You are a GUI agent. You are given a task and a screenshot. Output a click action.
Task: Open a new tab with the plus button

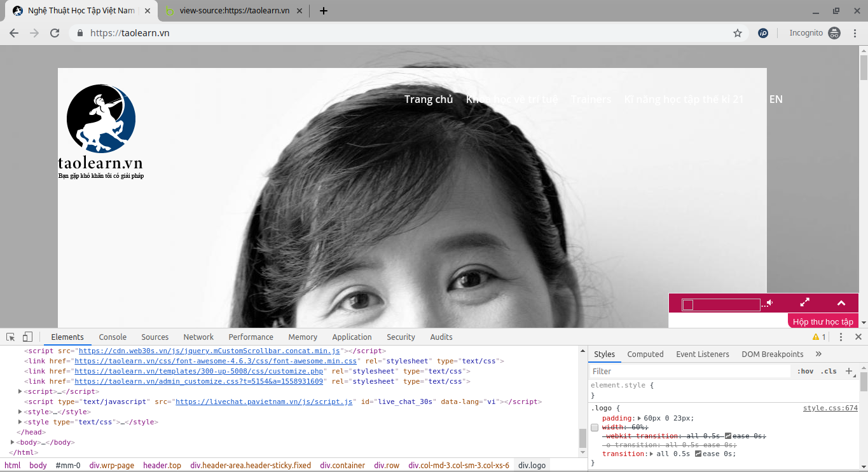coord(324,11)
